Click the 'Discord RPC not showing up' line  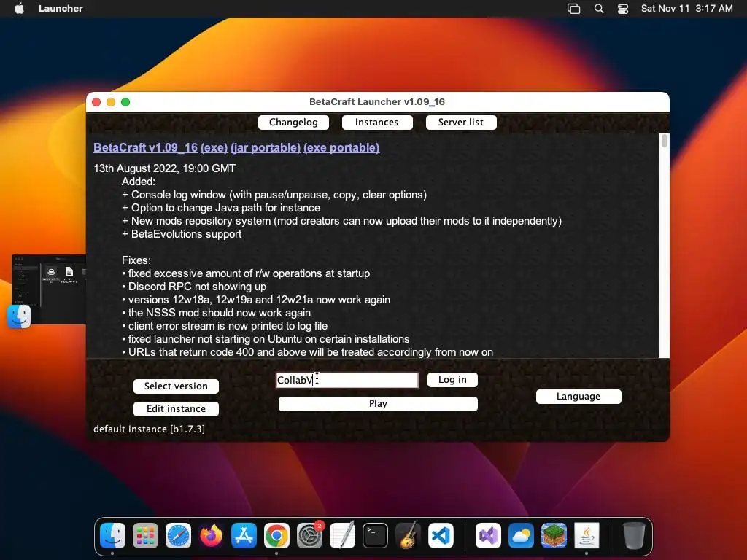pos(194,287)
